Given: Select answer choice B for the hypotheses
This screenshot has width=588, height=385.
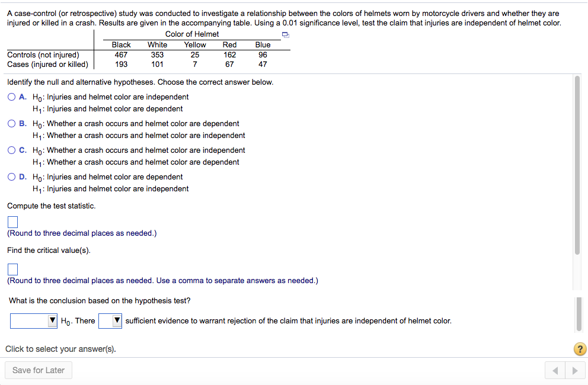Looking at the screenshot, I should 11,123.
